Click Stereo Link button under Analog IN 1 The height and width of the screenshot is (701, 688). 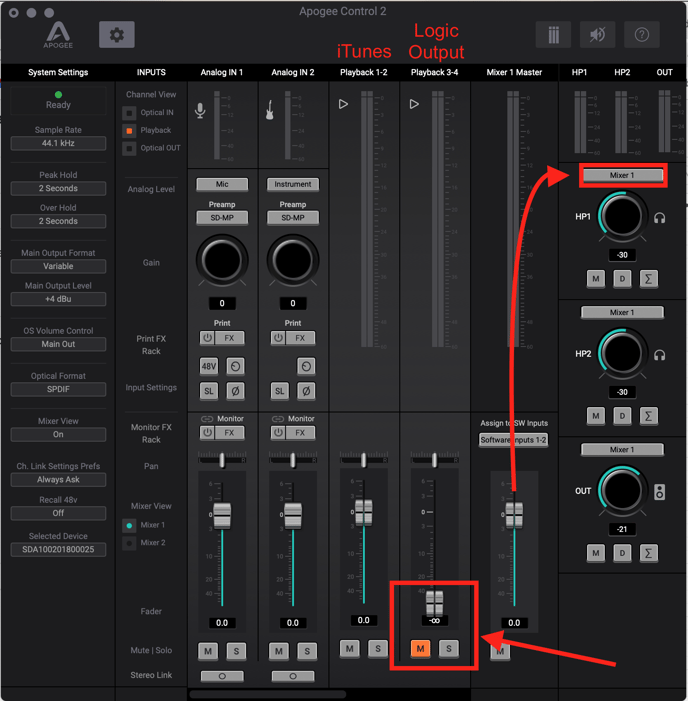222,676
